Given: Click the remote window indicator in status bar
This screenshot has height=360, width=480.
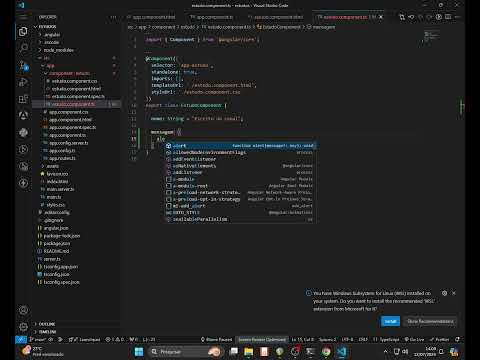Looking at the screenshot, I should click(21, 339).
